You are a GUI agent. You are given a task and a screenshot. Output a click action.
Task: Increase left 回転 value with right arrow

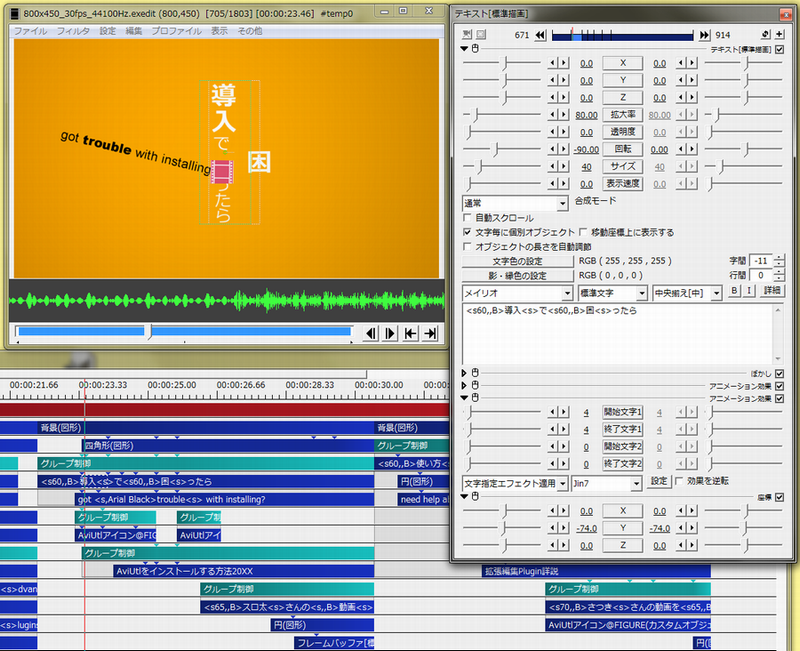564,149
